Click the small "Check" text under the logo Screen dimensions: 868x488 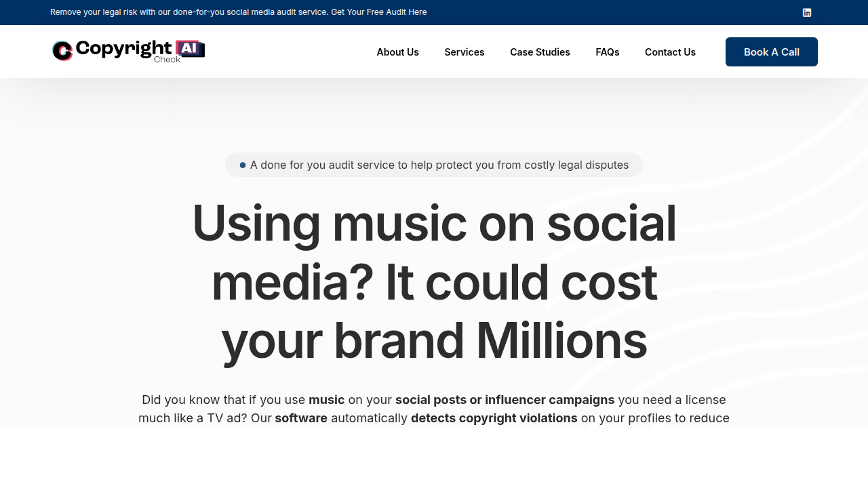167,60
